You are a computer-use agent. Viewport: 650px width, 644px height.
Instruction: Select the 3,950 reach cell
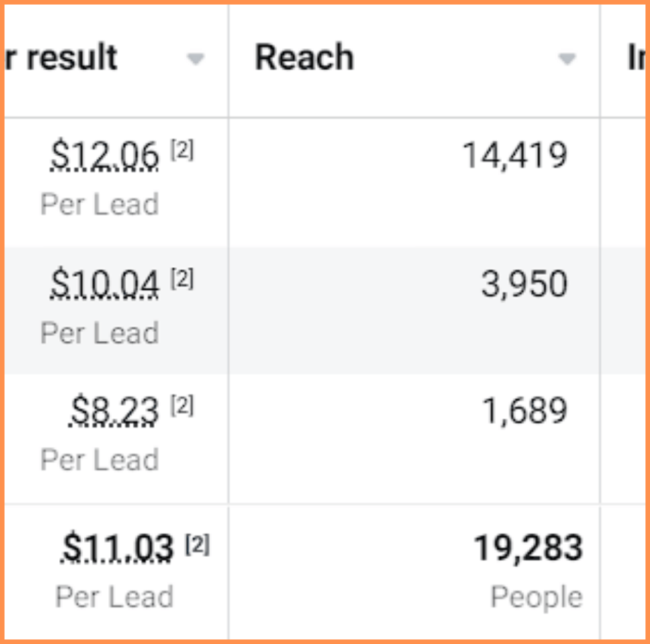click(524, 284)
